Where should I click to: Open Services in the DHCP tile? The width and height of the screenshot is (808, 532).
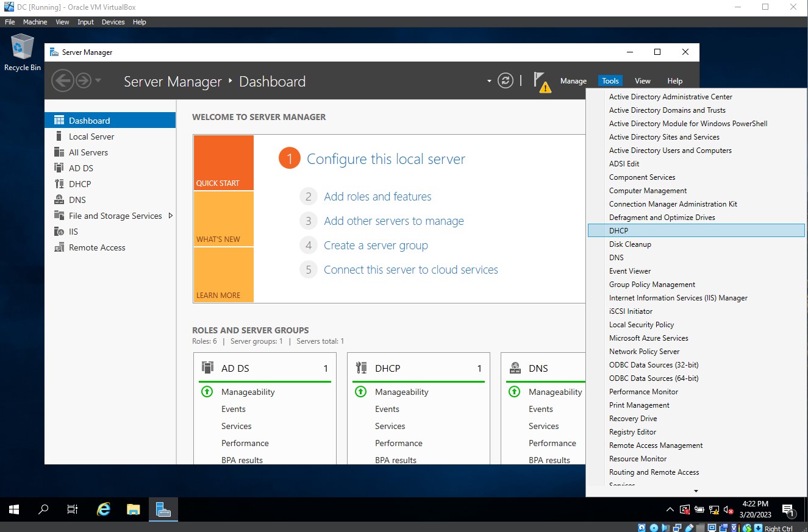(390, 426)
